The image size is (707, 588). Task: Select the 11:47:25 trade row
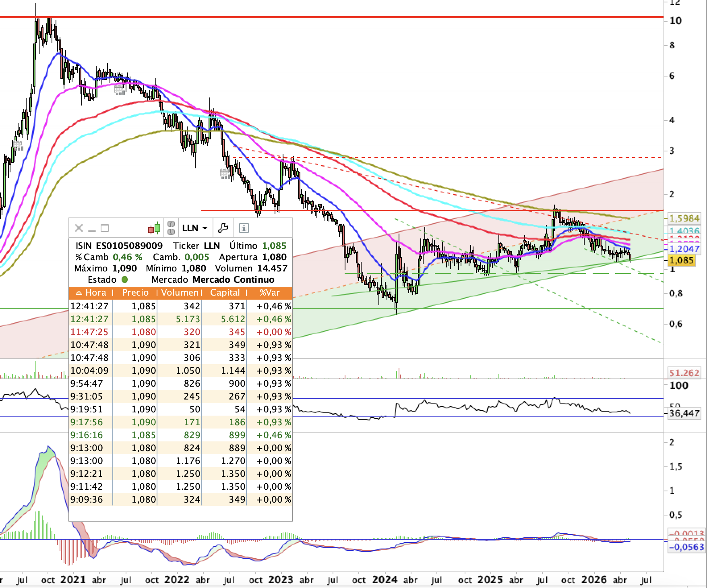click(181, 332)
